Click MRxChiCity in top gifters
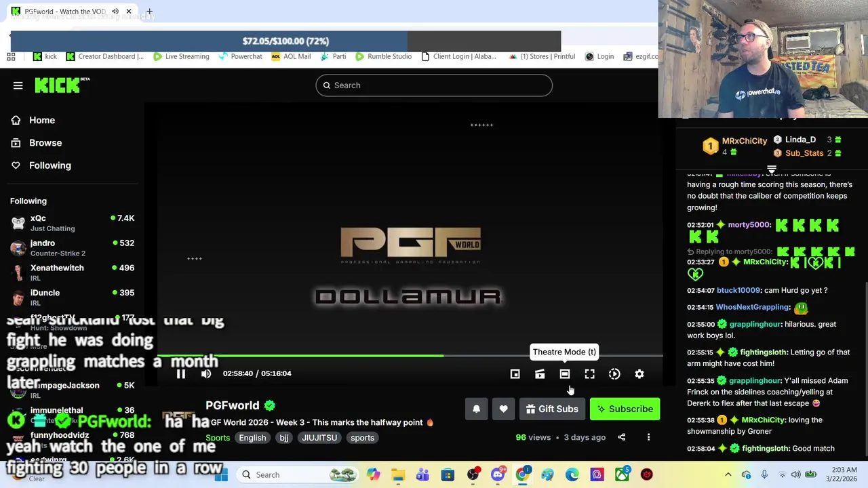The width and height of the screenshot is (868, 488). [744, 141]
